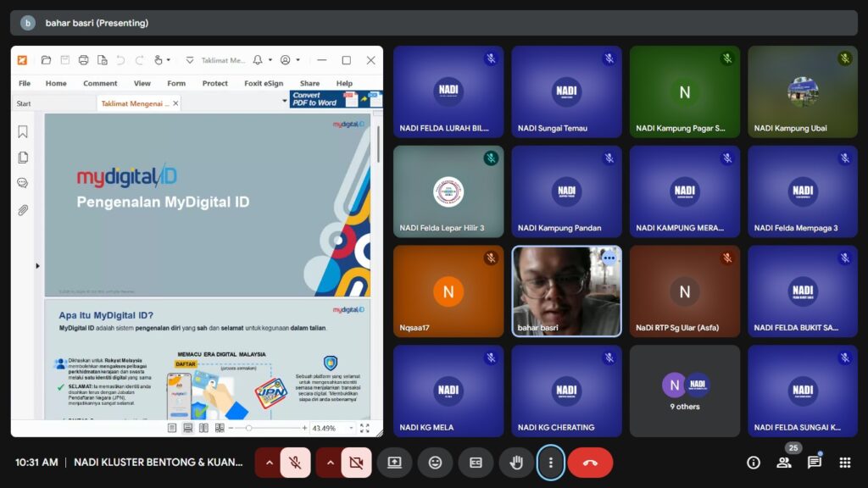Select the NADI Kampung Ubai participant tile
868x488 pixels.
803,91
